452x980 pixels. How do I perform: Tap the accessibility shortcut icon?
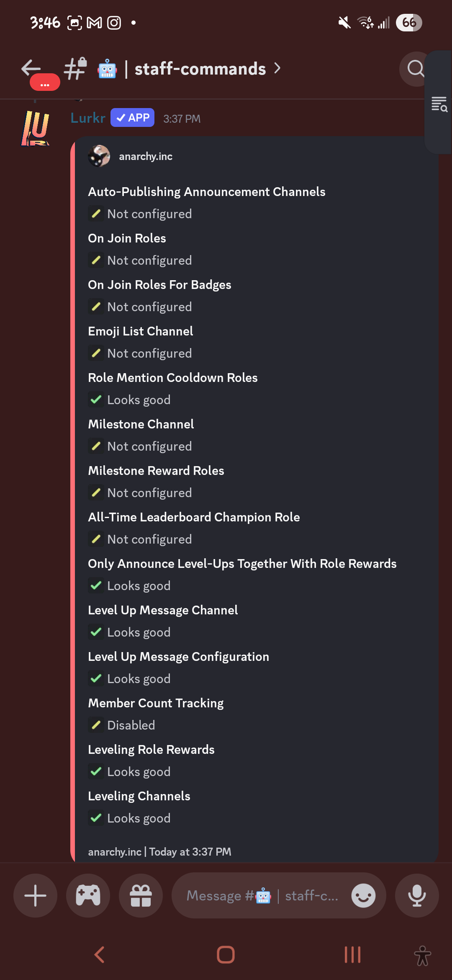(x=422, y=956)
